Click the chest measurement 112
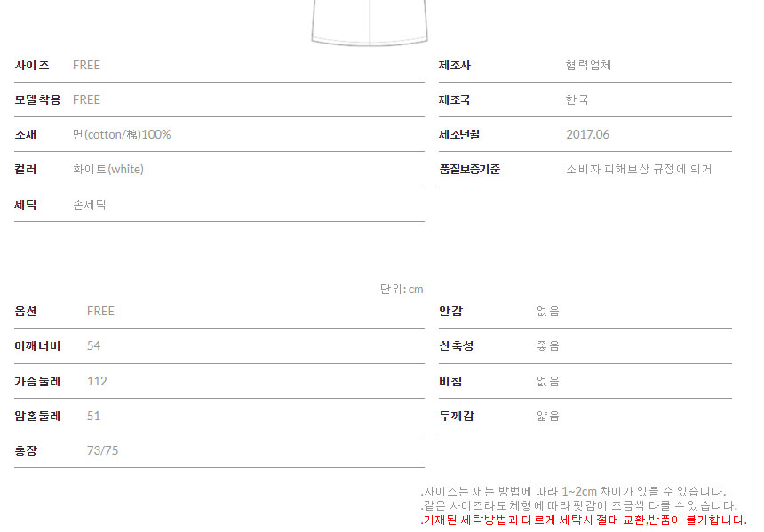 pos(97,382)
